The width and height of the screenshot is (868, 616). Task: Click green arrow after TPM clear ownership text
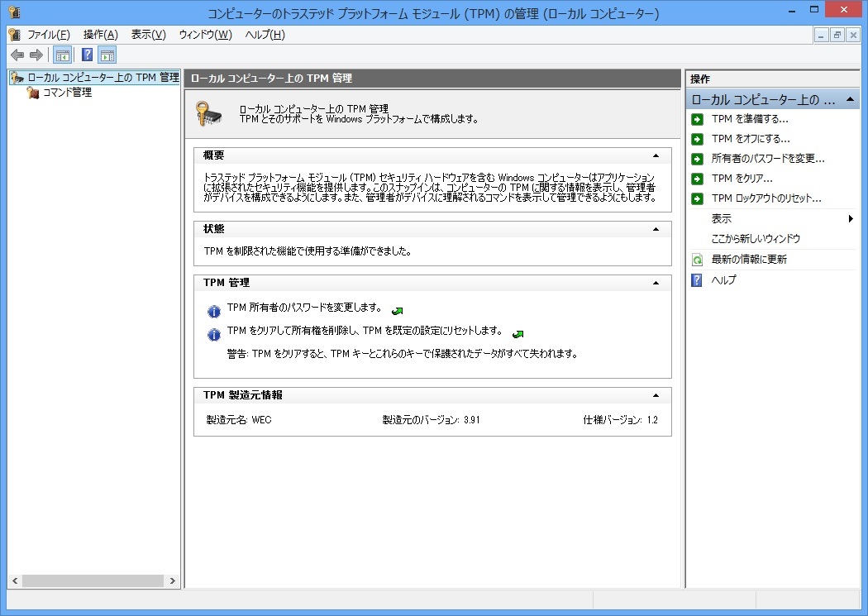pos(518,334)
